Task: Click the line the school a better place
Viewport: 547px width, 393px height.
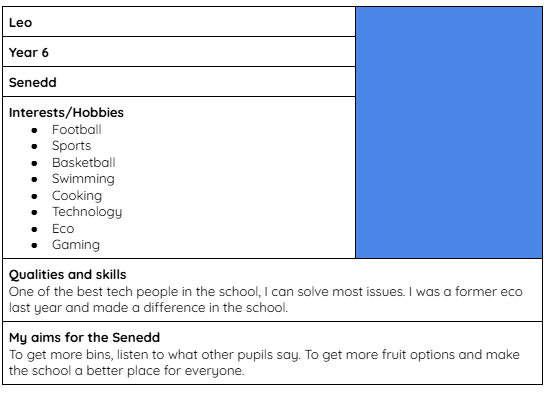Action: point(127,371)
